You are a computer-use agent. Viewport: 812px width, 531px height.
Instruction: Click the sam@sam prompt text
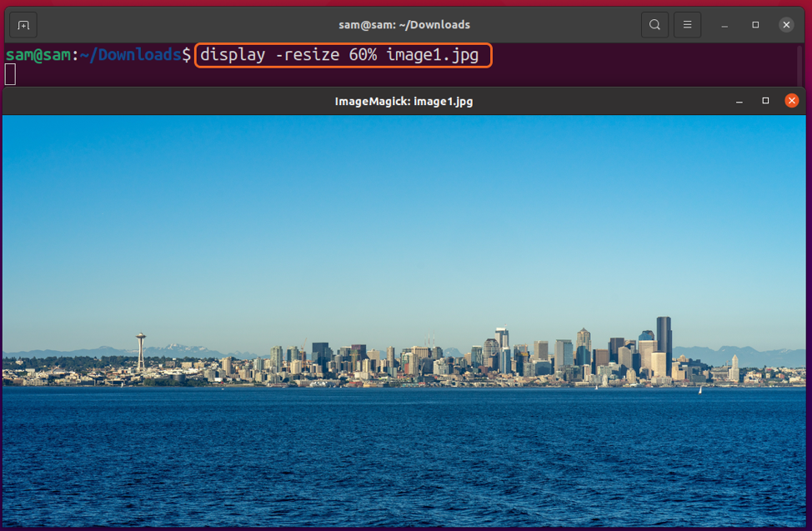pos(38,55)
